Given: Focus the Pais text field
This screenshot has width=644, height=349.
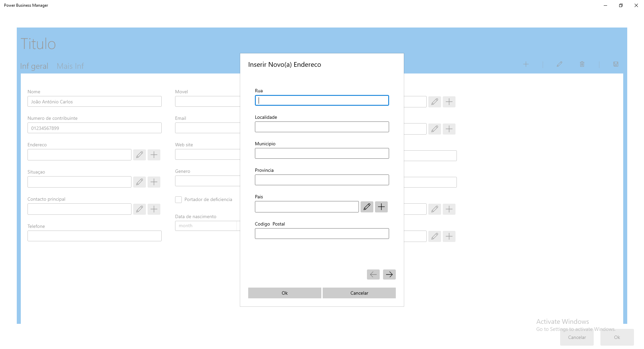Looking at the screenshot, I should coord(307,207).
